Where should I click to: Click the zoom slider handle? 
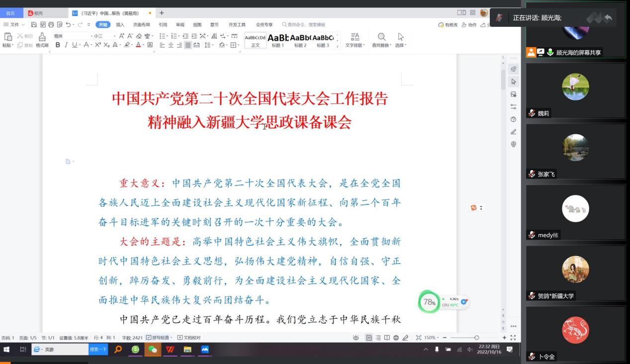pyautogui.click(x=476, y=338)
